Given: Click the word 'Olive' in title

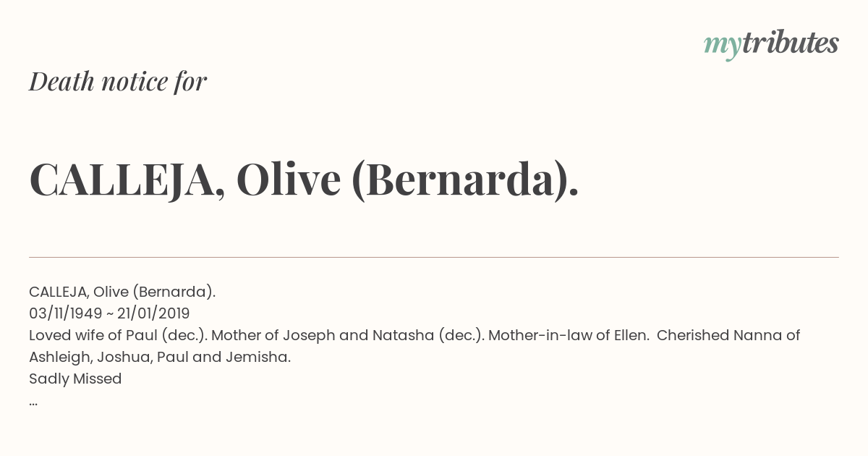Looking at the screenshot, I should [x=289, y=180].
